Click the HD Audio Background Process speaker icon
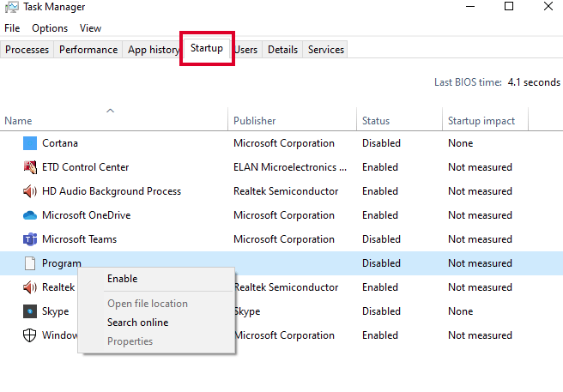This screenshot has height=392, width=563. tap(30, 191)
